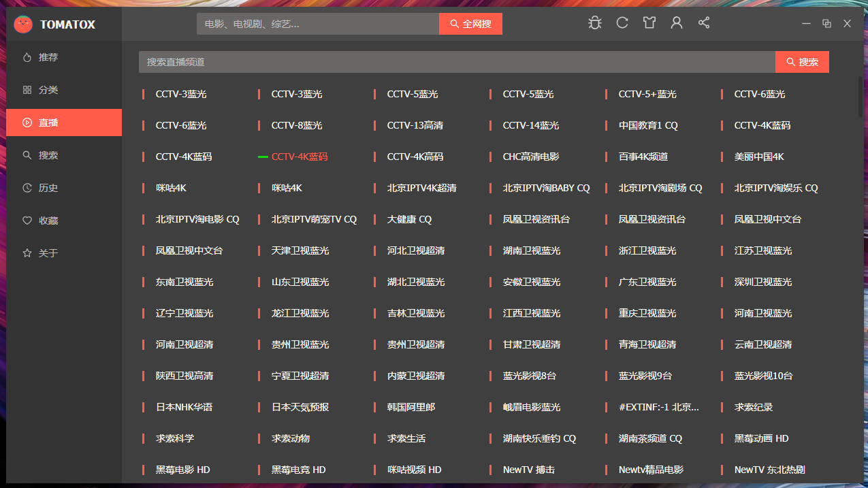868x488 pixels.
Task: Play 北京IPTV淘电影 CQ channel
Action: coord(197,219)
